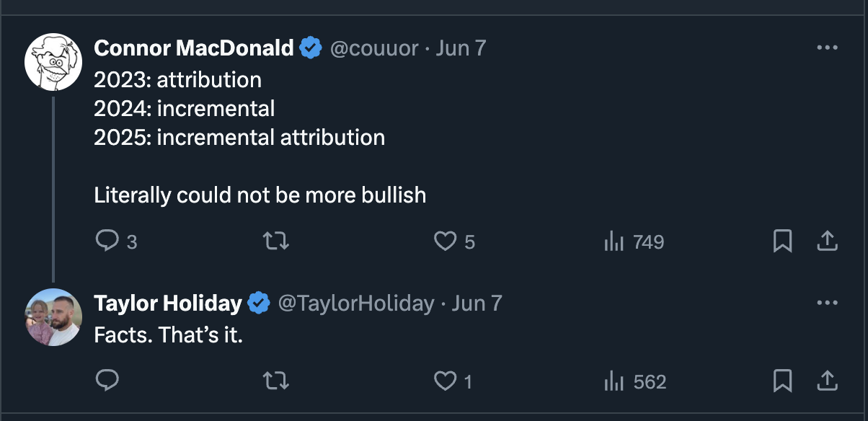This screenshot has height=421, width=868.
Task: Open more options on Taylor Holiday's tweet
Action: point(827,303)
